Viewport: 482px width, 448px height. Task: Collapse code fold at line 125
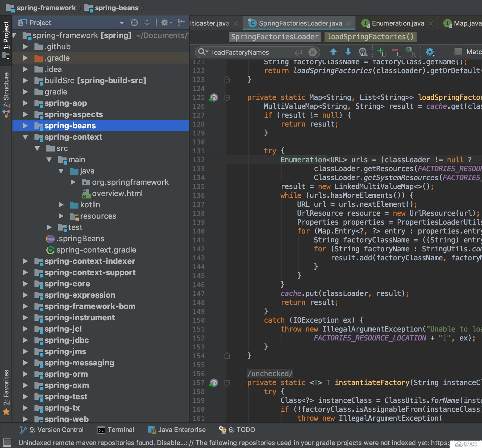point(227,97)
